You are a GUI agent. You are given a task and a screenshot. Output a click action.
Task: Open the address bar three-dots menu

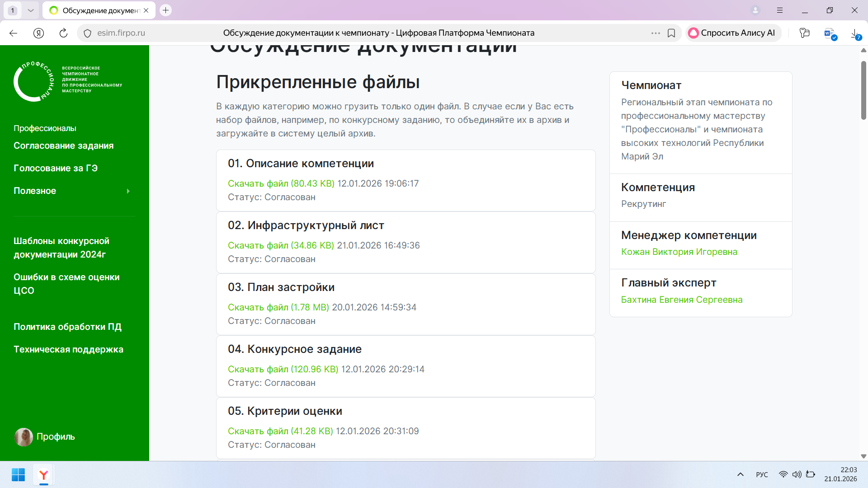pyautogui.click(x=656, y=33)
